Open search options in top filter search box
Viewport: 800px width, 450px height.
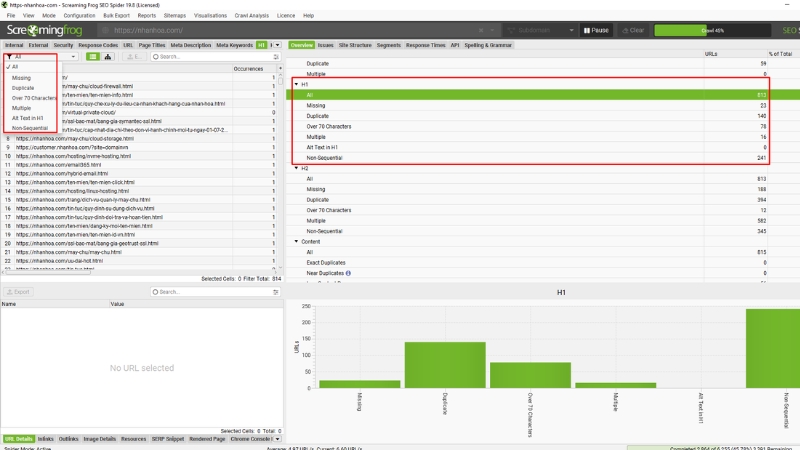click(276, 57)
